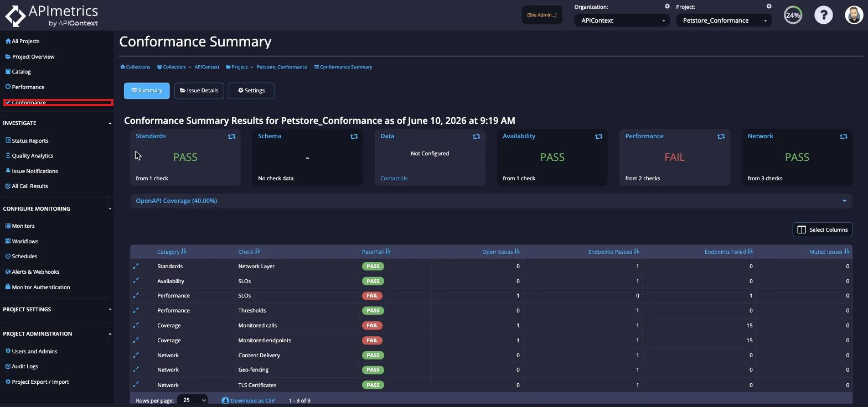Refresh the Performance card
This screenshot has width=868, height=407.
(x=721, y=136)
